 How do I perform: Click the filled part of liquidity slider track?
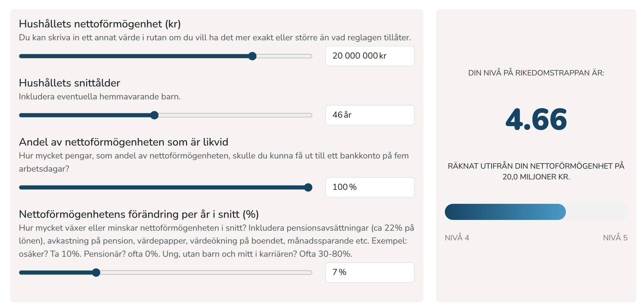tap(161, 187)
